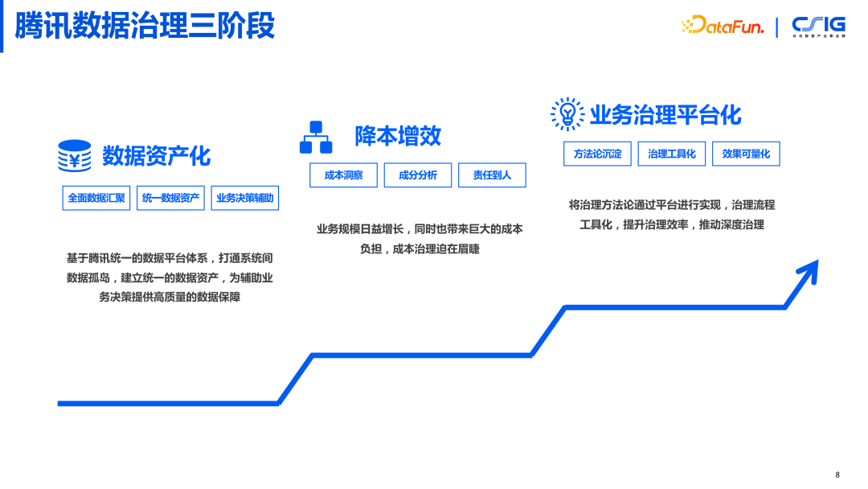Select the 责任到人 box
This screenshot has height=489, width=868.
click(x=492, y=175)
